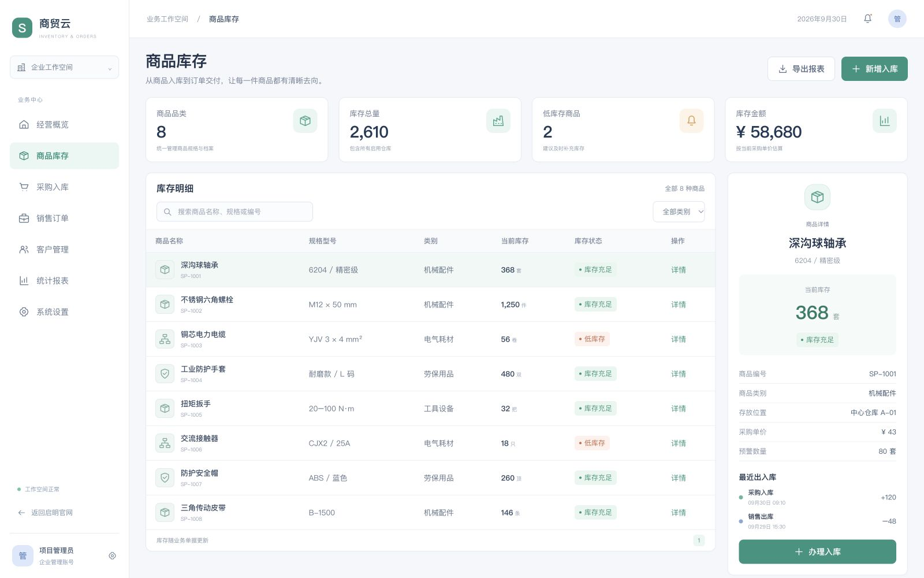Open 详情 for 三角传动皮带
Viewport: 924px width, 578px height.
coord(679,513)
